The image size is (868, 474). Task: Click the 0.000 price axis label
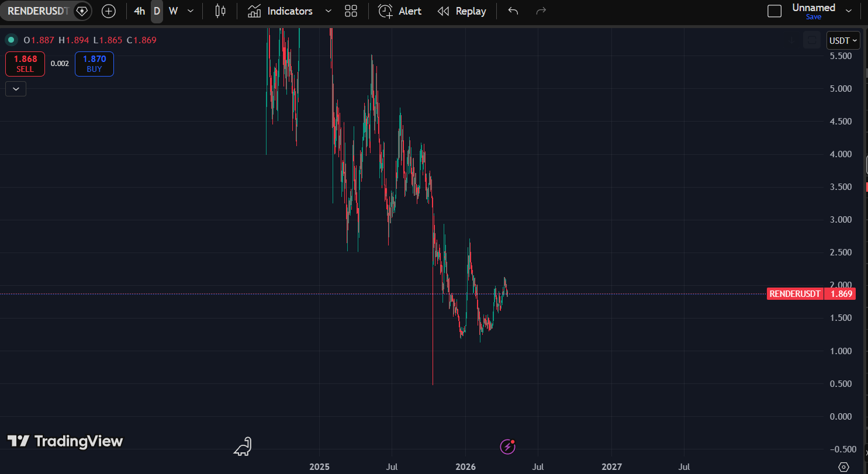point(841,416)
